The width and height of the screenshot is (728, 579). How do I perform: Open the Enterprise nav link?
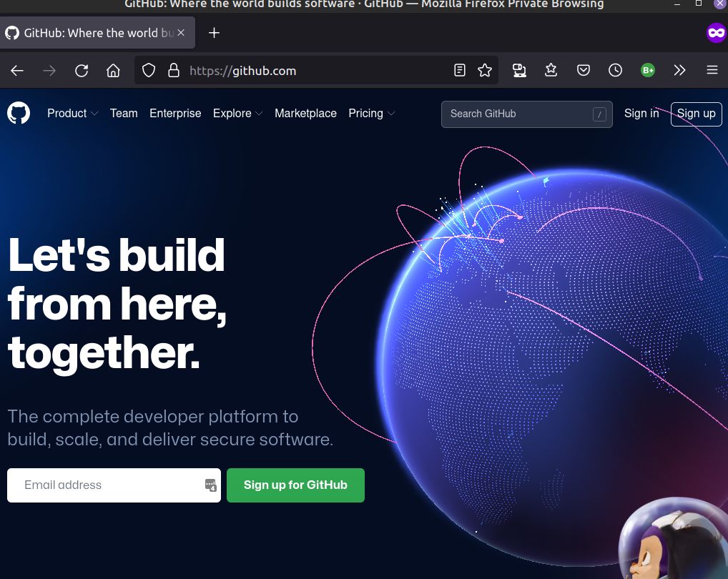pyautogui.click(x=175, y=113)
